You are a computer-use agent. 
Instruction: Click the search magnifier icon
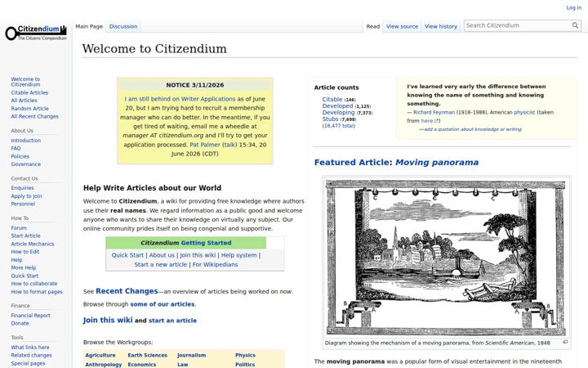[x=575, y=25]
